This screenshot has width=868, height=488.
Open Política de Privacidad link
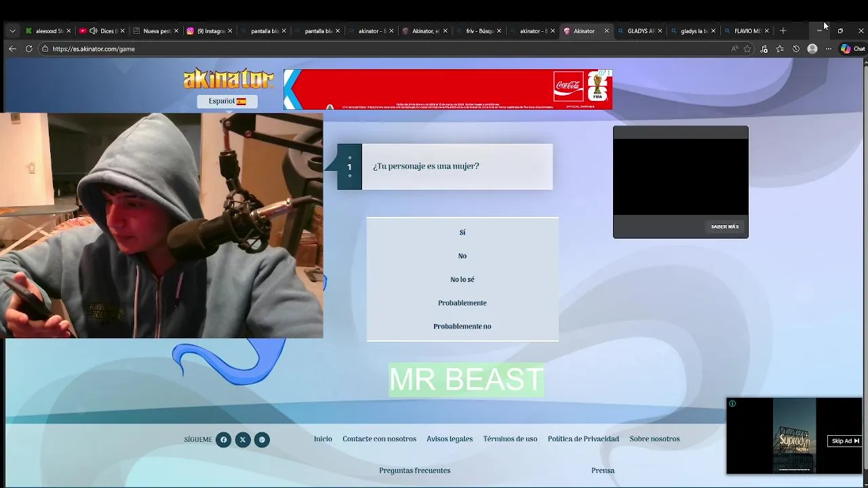[583, 439]
